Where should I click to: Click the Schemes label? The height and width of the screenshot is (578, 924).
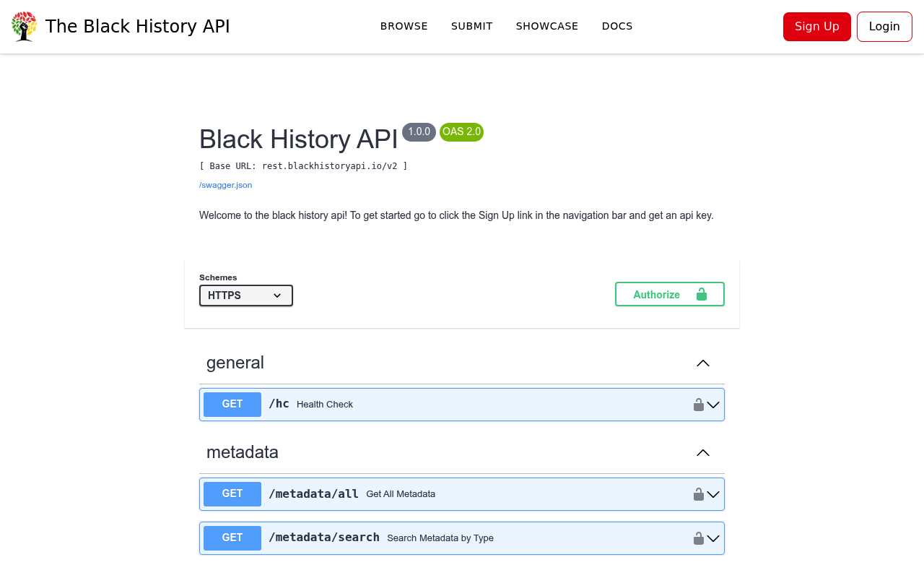218,277
